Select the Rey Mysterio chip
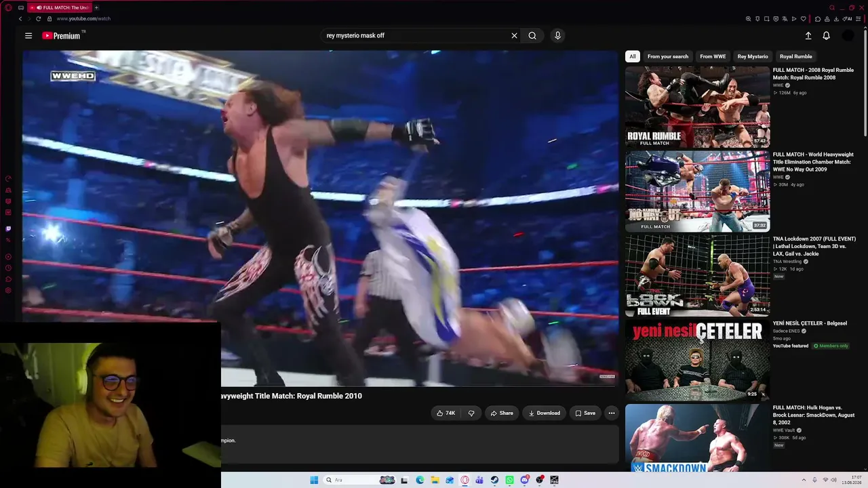The image size is (868, 488). 753,56
